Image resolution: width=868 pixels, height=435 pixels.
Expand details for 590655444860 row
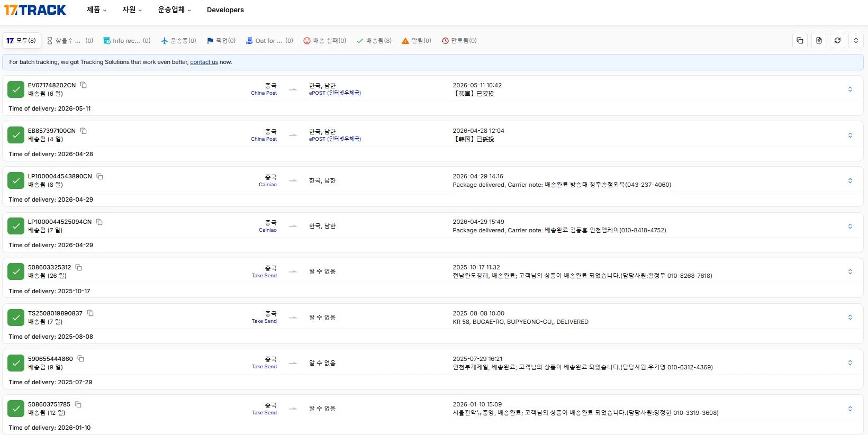[x=850, y=363]
